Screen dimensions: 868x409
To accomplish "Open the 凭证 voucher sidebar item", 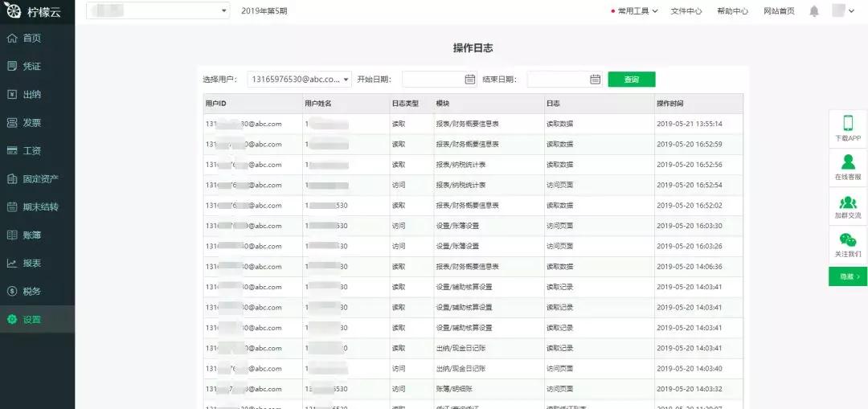I will 37,67.
